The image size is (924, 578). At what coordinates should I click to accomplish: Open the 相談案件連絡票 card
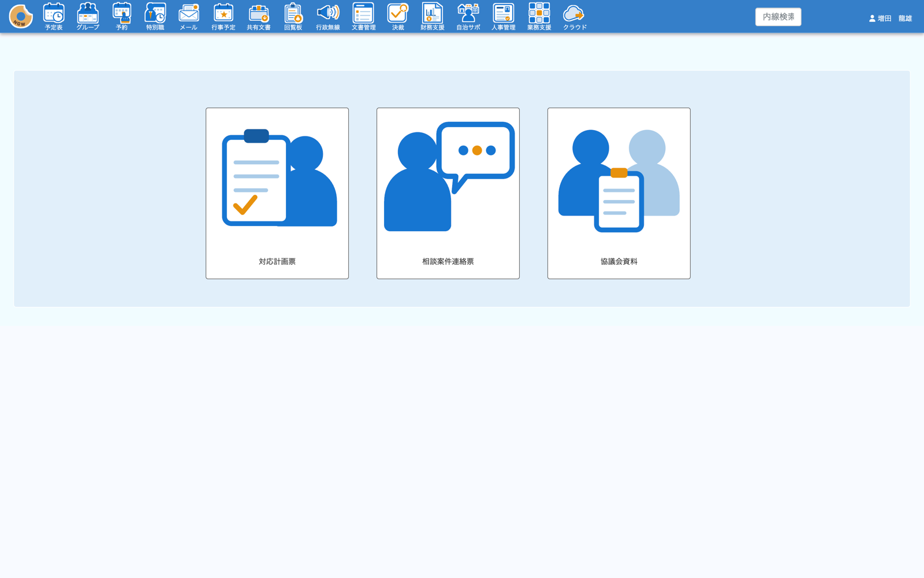click(x=448, y=193)
